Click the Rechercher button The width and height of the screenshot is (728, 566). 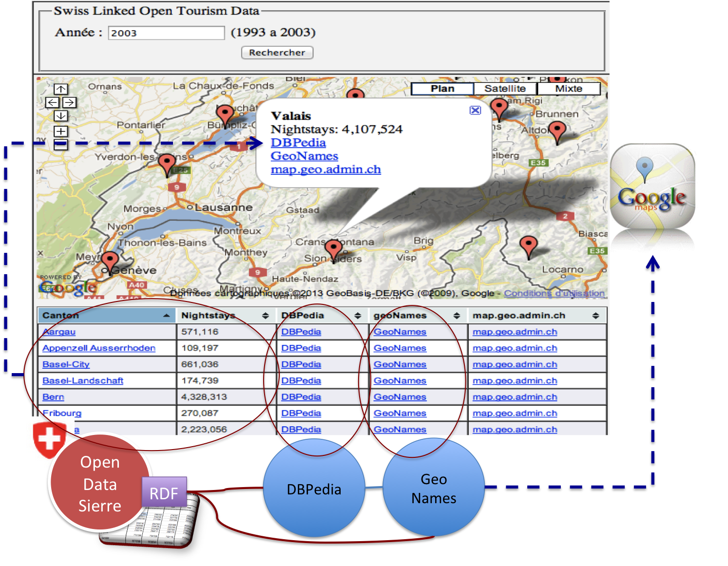point(277,53)
